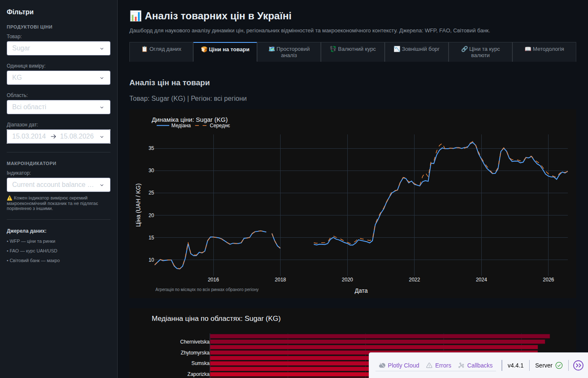Open the Ціни та курс валюти tab

click(480, 52)
